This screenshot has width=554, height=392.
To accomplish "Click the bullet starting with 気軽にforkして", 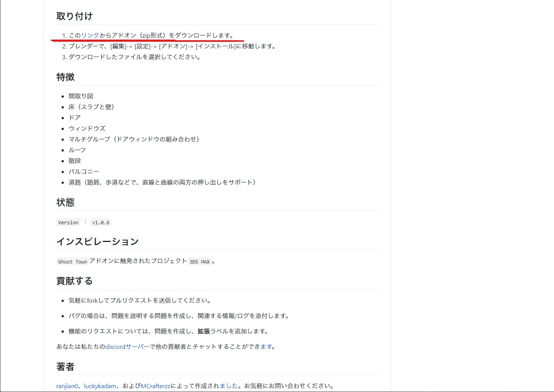I will click(x=140, y=300).
